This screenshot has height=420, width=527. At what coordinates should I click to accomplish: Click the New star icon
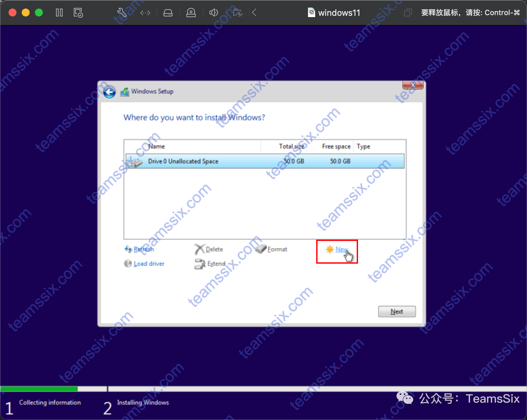(330, 249)
